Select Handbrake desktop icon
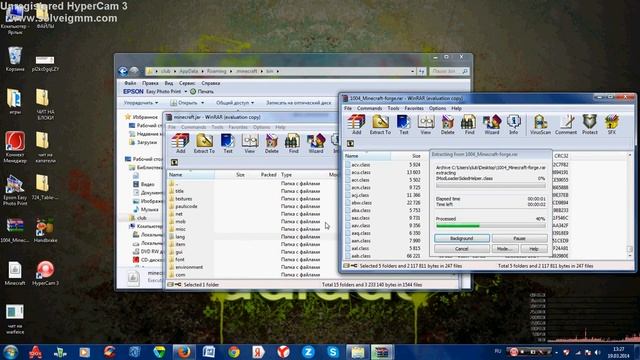The image size is (640, 360). (x=45, y=231)
